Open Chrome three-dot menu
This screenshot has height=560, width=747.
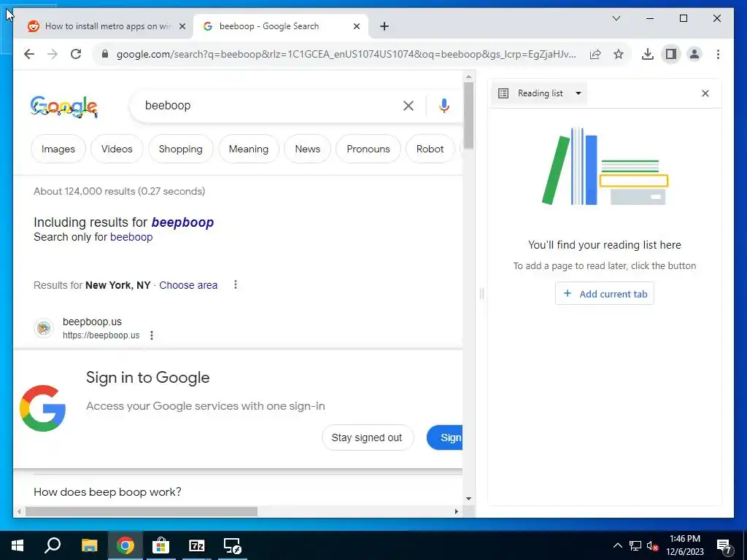(718, 54)
